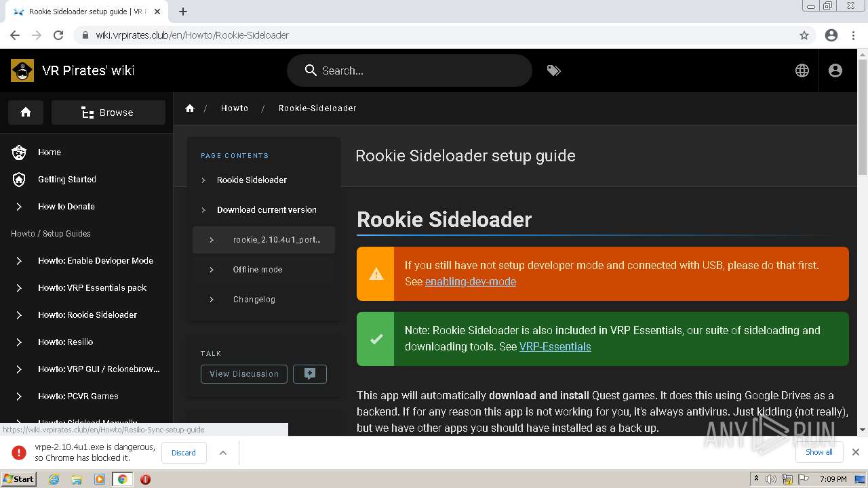Open file explorer from taskbar
The image size is (868, 488).
point(77,479)
